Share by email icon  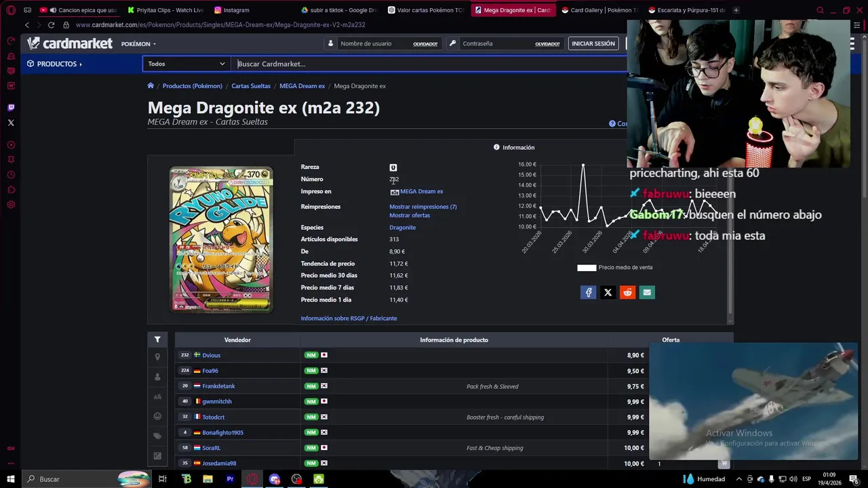[x=647, y=292]
